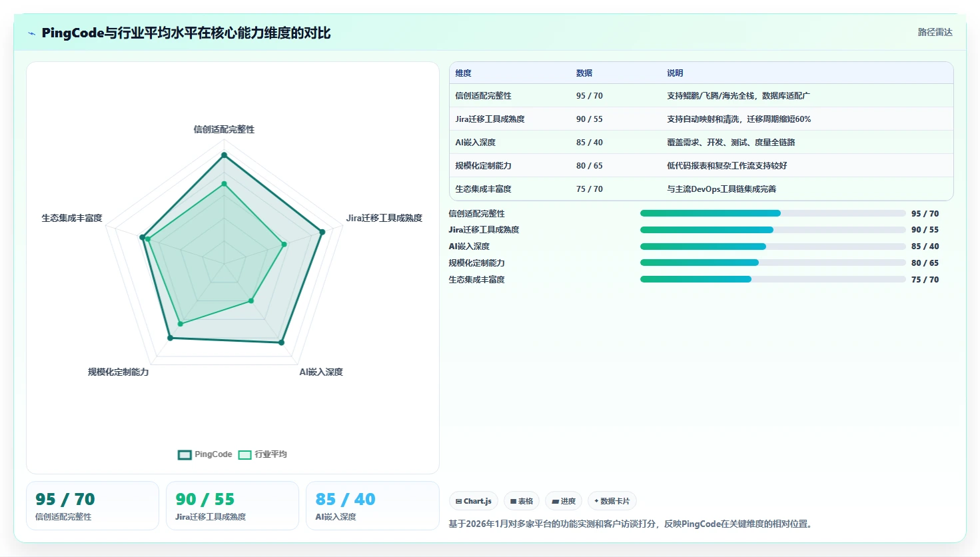Image resolution: width=980 pixels, height=557 pixels.
Task: Click 75 / 70 value beside progress bar
Action: tap(925, 280)
